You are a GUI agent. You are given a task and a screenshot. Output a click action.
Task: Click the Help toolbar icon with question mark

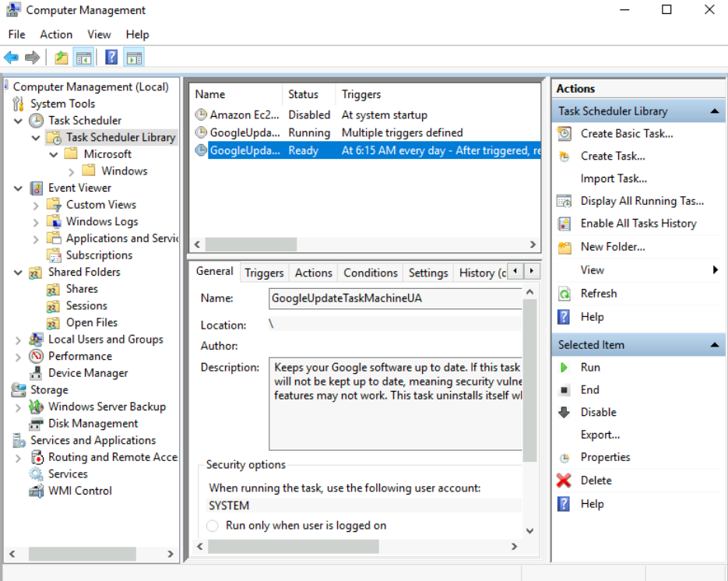(111, 58)
